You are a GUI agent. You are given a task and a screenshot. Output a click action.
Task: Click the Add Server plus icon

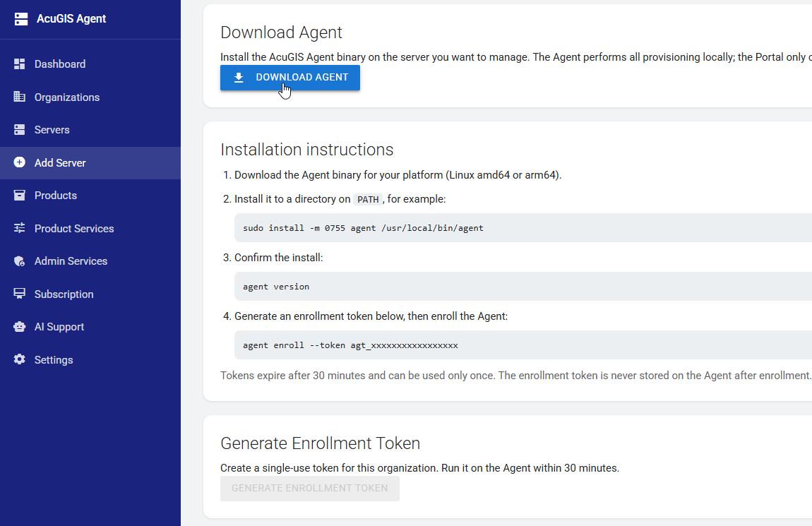(19, 162)
